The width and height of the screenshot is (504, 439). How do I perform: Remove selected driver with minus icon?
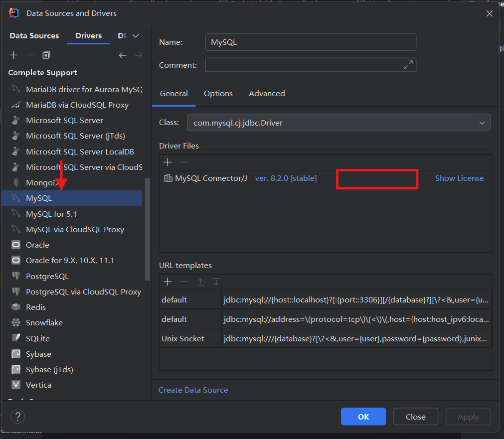30,55
